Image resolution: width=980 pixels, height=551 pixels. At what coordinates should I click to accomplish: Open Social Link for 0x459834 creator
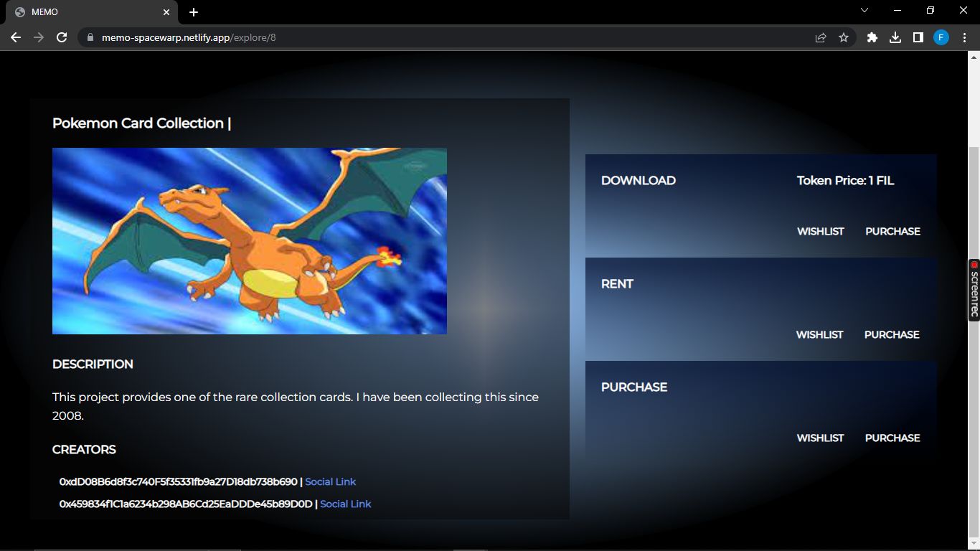tap(345, 504)
